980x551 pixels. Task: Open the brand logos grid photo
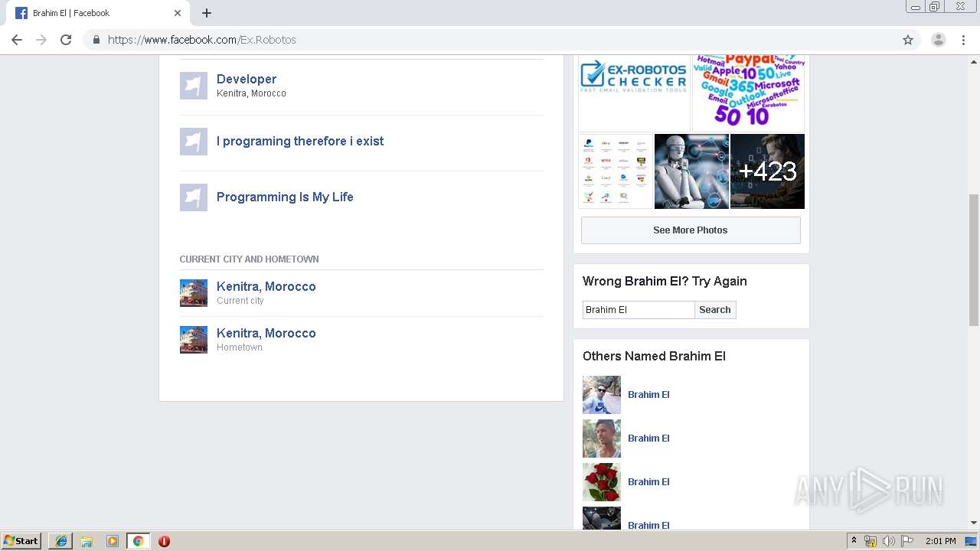(x=616, y=171)
